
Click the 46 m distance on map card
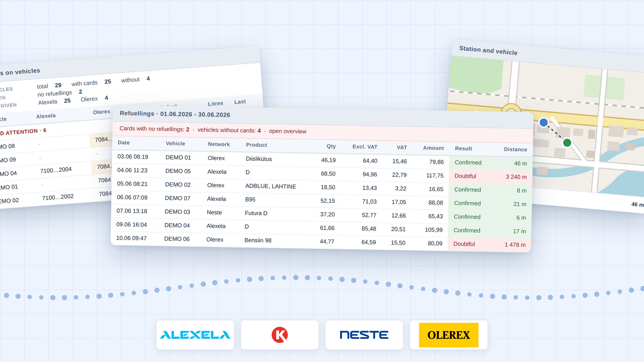[637, 204]
